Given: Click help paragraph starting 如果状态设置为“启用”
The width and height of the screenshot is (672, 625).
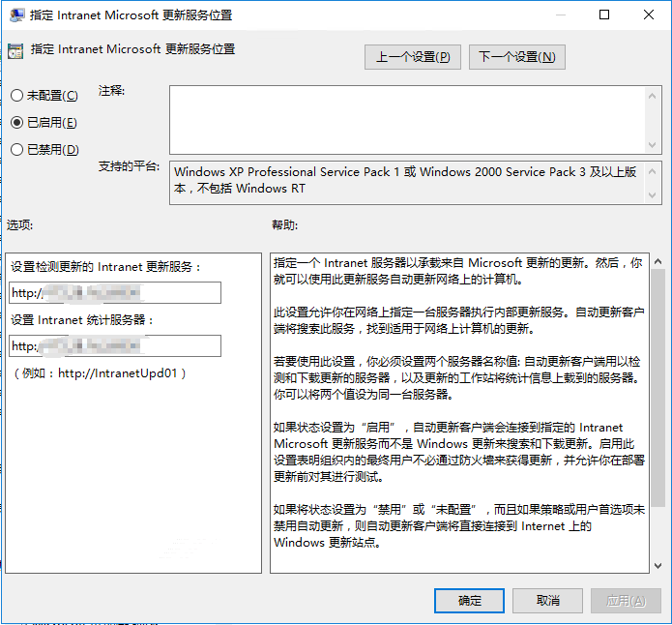Looking at the screenshot, I should 459,452.
